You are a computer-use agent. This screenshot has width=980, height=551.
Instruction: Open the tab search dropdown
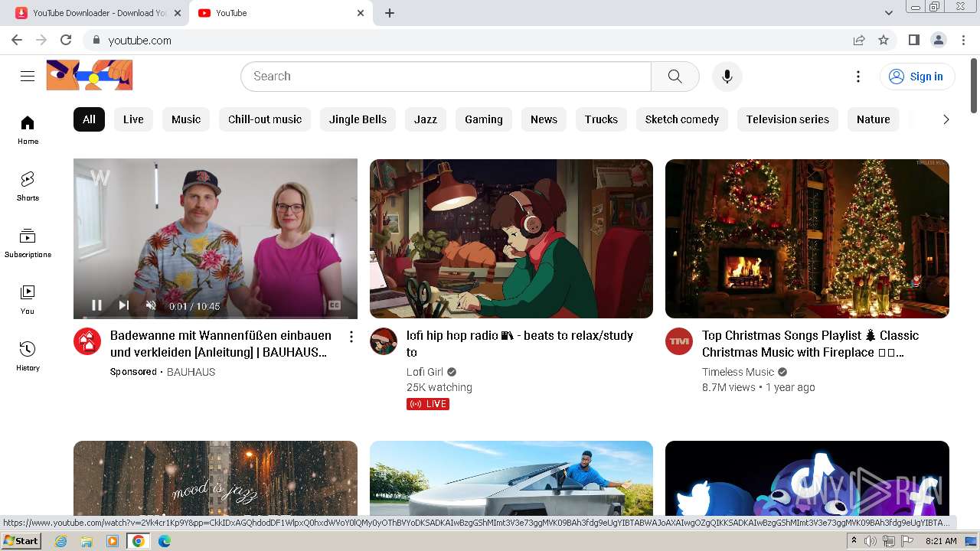[888, 13]
